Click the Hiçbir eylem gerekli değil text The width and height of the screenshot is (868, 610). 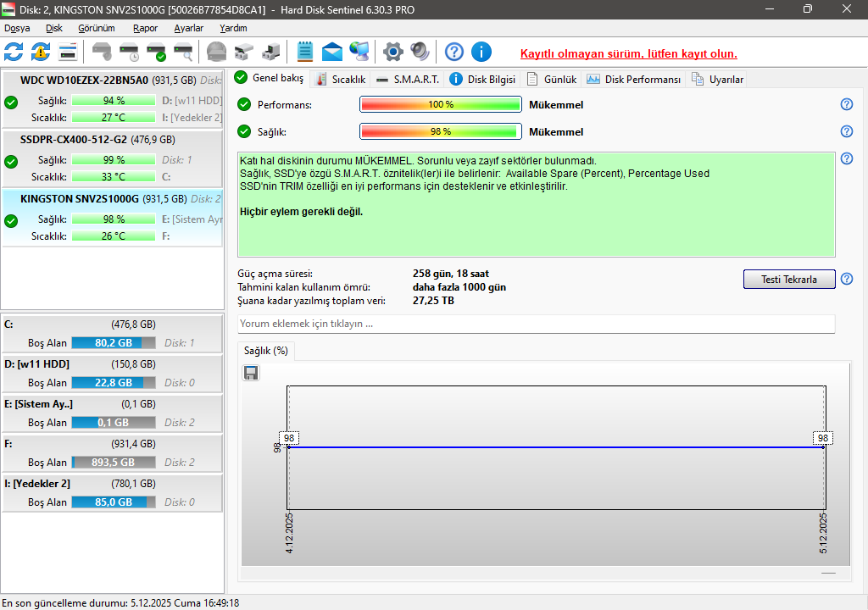301,212
